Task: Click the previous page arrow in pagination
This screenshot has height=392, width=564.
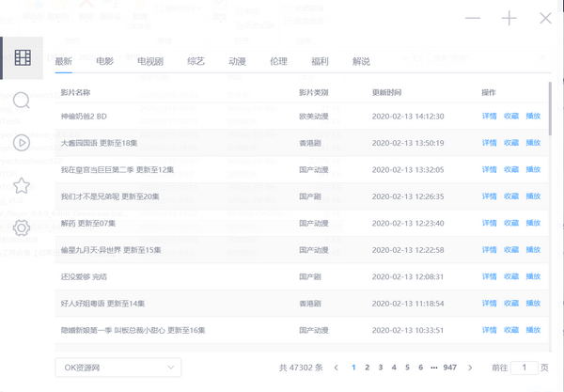Action: (x=337, y=368)
